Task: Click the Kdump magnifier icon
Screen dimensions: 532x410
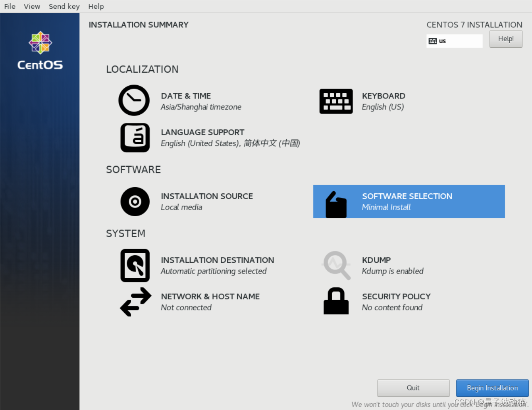Action: (336, 265)
